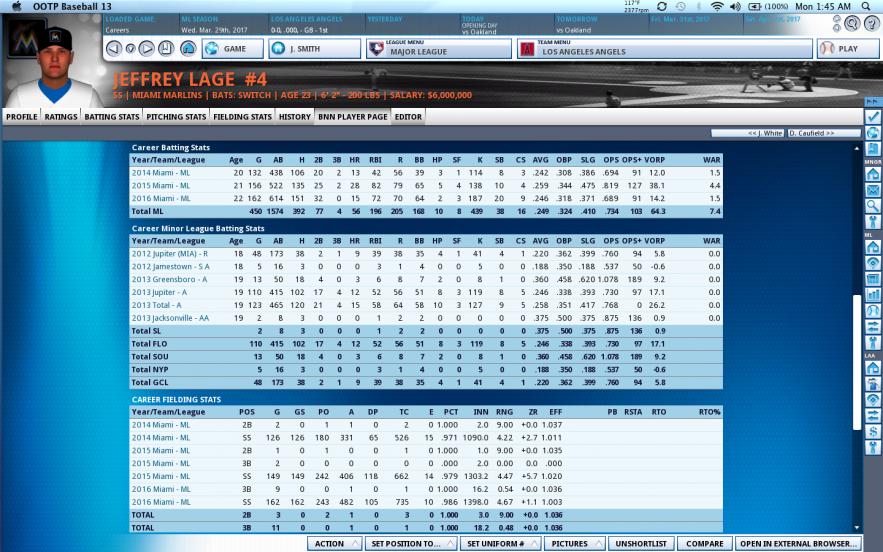
Task: Open the macOS Spotlight search icon
Action: 866,6
